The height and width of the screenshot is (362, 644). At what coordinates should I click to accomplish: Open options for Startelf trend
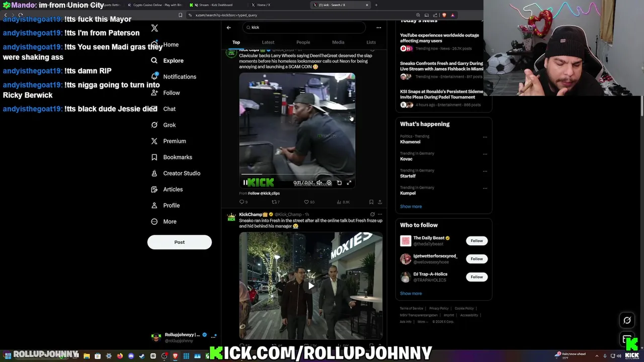click(x=485, y=171)
